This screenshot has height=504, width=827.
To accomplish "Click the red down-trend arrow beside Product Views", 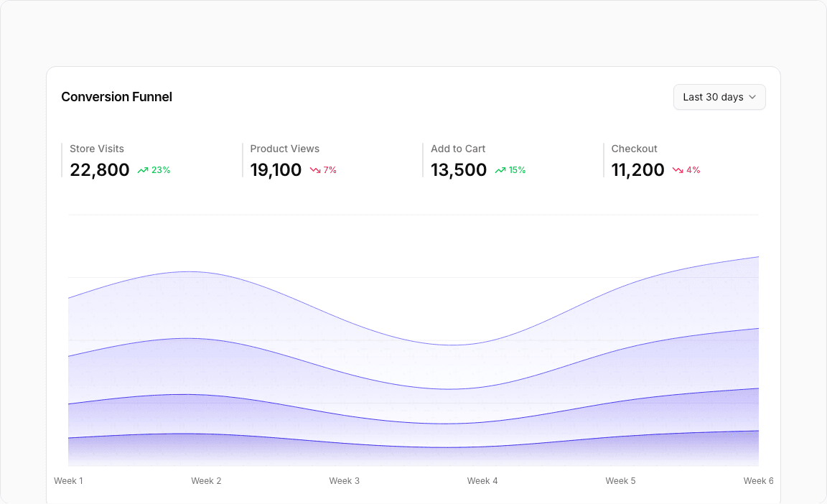I will pos(315,170).
